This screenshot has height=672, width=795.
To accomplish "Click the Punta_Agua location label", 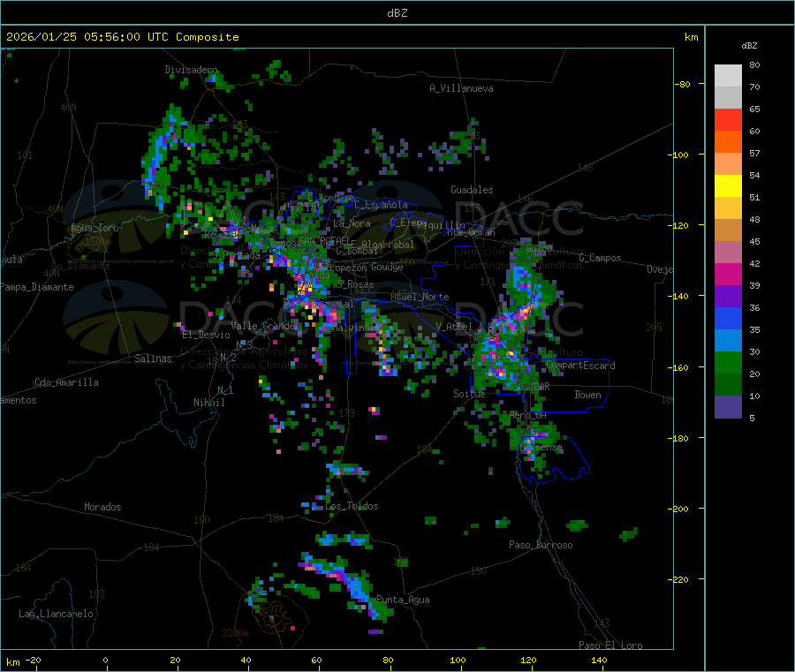I will (x=403, y=600).
